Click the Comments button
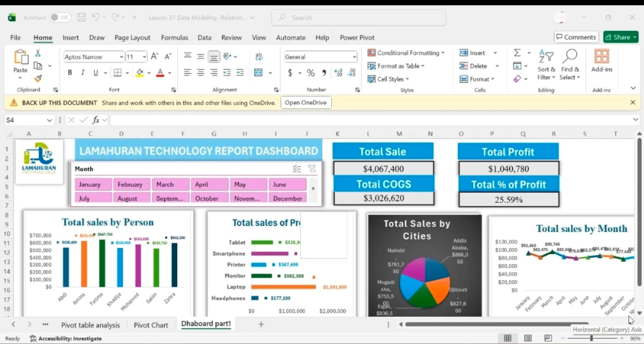644x344 pixels. click(576, 37)
